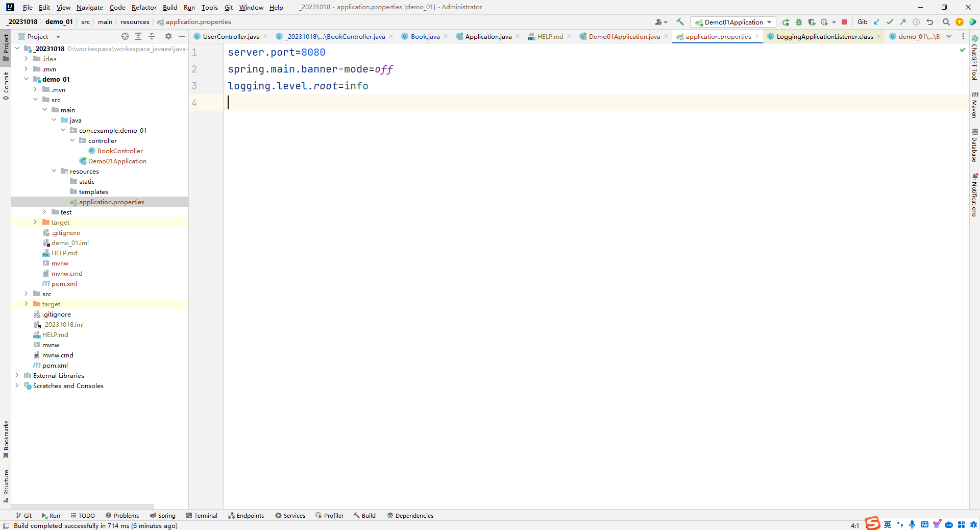The image size is (980, 530).
Task: Collapse all nodes in the Project panel
Action: click(152, 36)
